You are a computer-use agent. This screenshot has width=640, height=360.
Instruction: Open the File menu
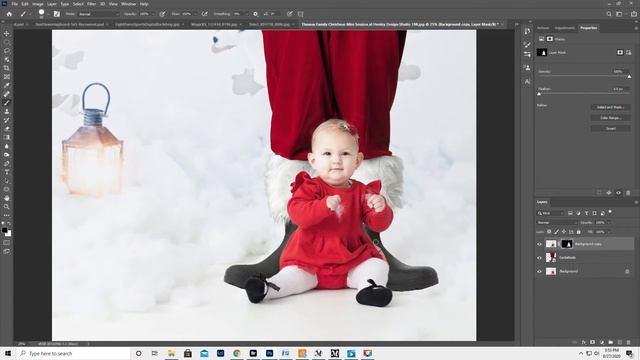tap(14, 4)
